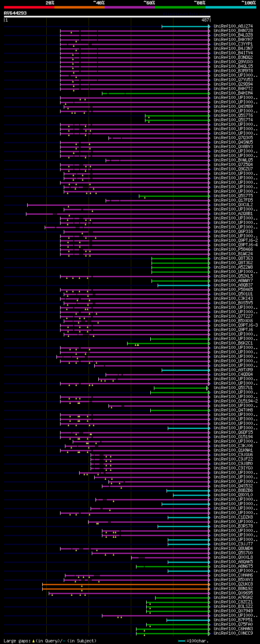Viewport: 260px width, 644px height.
Task: Select isoform label UniRef100_Q9PTJ6-2
Action: coord(236,241)
